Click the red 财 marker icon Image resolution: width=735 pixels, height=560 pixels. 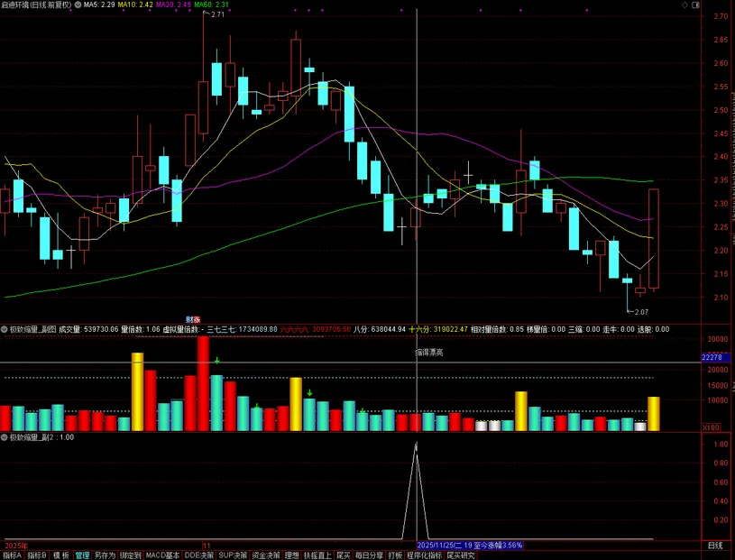[190, 319]
